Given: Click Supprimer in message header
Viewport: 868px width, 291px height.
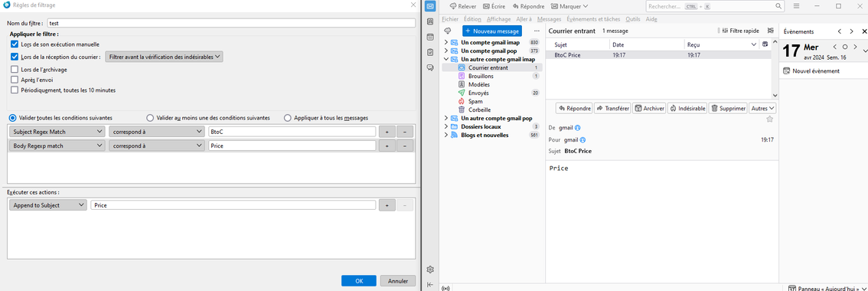Looking at the screenshot, I should pyautogui.click(x=728, y=109).
